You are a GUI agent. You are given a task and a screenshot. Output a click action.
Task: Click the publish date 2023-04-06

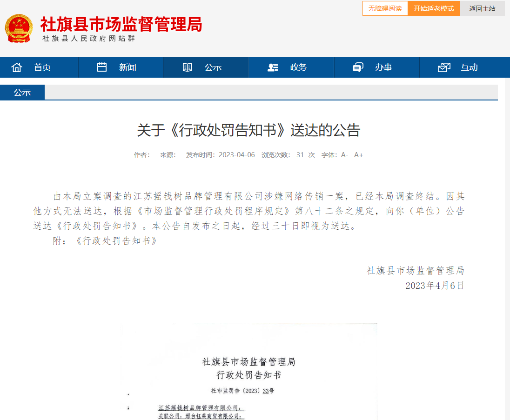coord(237,155)
